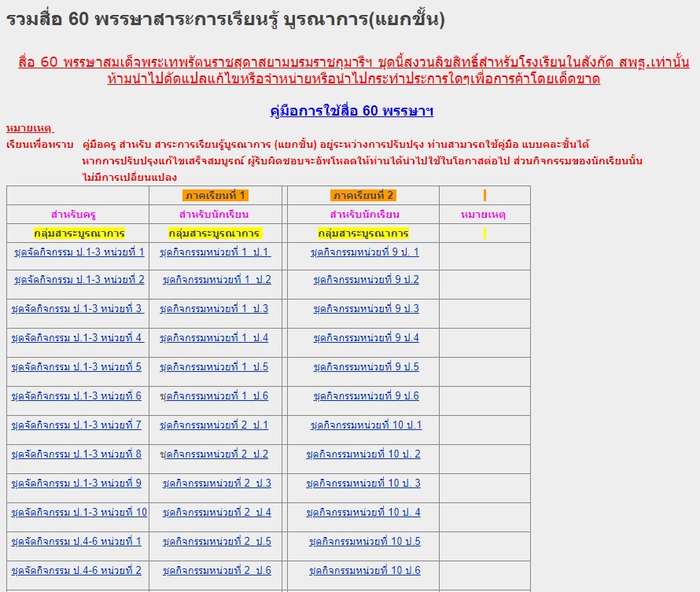Open ชุดจัดกิจกรรม ป.4-6 หน่วยที่ 1

click(76, 541)
